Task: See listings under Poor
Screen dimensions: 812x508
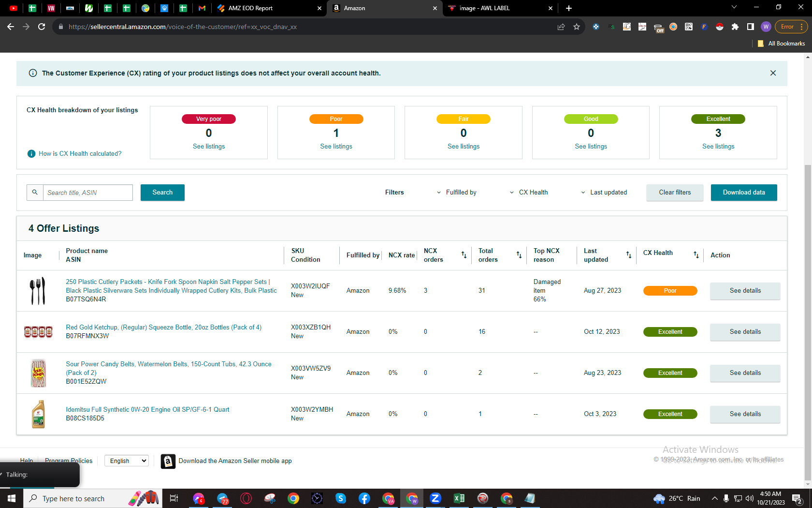Action: [336, 147]
